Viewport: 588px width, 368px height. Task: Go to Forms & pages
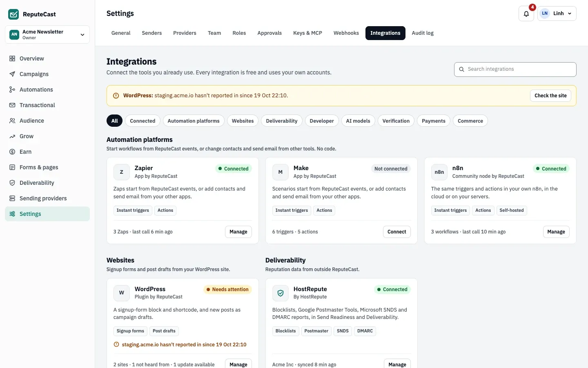click(x=47, y=167)
